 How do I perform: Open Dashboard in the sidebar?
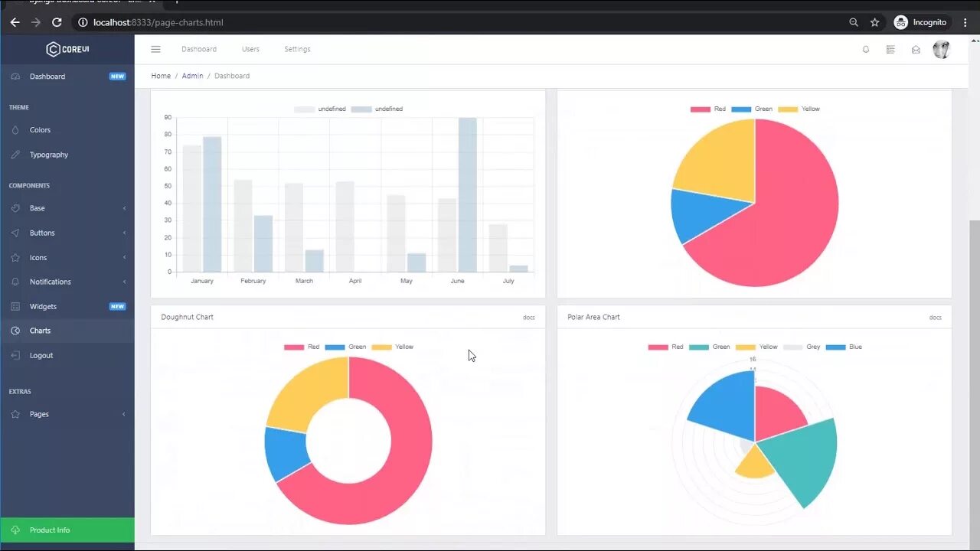(67, 77)
